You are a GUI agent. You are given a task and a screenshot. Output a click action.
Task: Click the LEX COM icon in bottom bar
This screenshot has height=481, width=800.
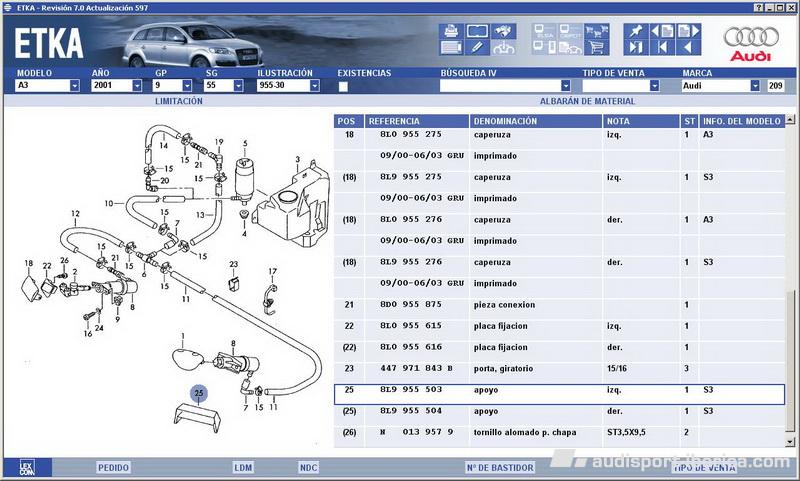[x=27, y=467]
